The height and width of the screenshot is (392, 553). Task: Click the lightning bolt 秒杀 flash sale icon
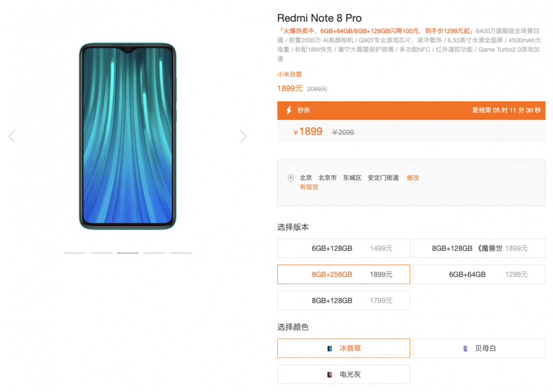pos(289,111)
